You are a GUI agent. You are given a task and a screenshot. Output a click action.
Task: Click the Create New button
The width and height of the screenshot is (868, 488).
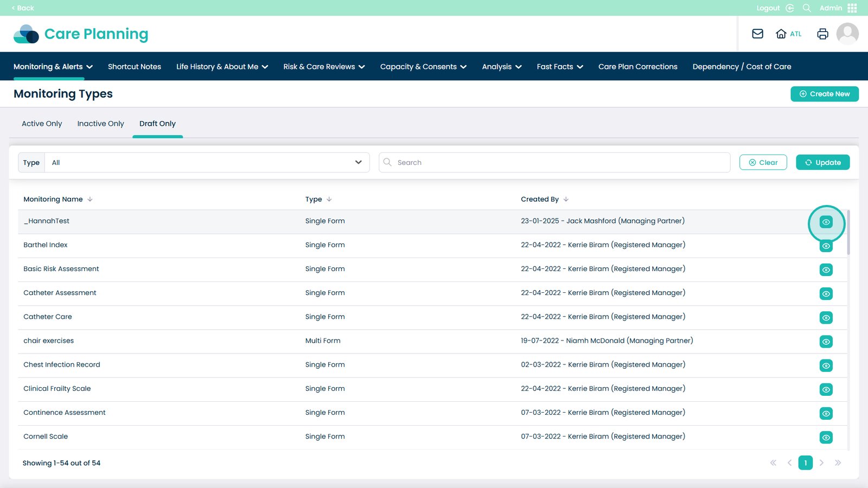tap(824, 94)
